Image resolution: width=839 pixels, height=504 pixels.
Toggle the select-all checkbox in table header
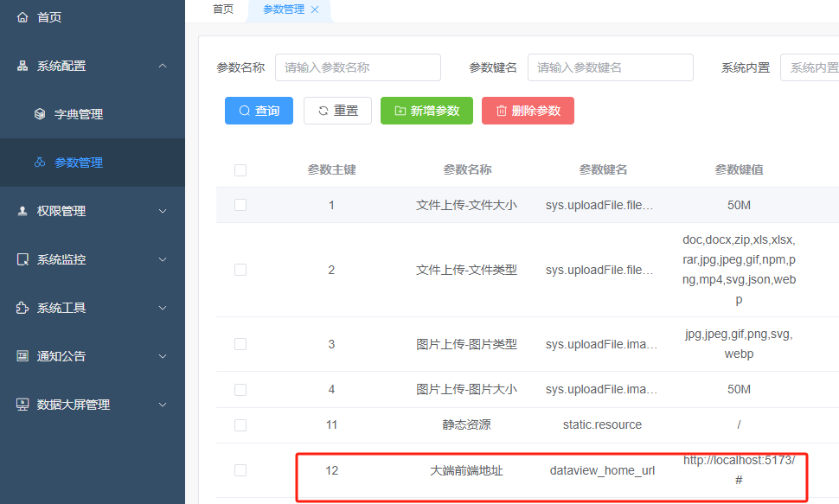pyautogui.click(x=240, y=170)
